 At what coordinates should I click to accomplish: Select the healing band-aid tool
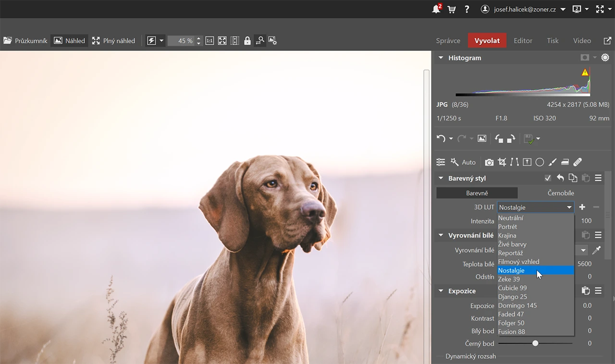pyautogui.click(x=578, y=162)
